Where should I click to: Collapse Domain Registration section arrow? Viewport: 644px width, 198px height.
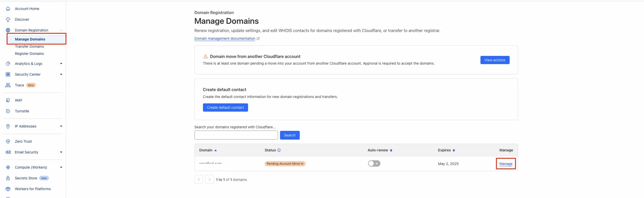(x=61, y=30)
